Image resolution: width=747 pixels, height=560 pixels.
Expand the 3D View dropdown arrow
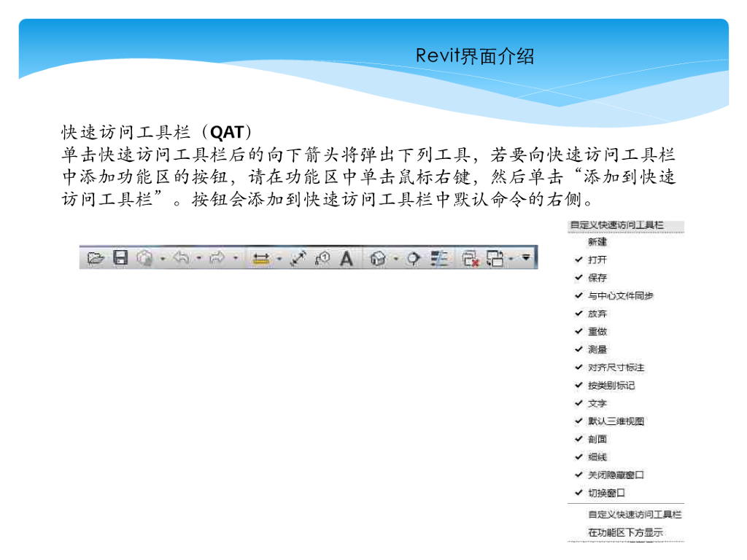pyautogui.click(x=396, y=259)
